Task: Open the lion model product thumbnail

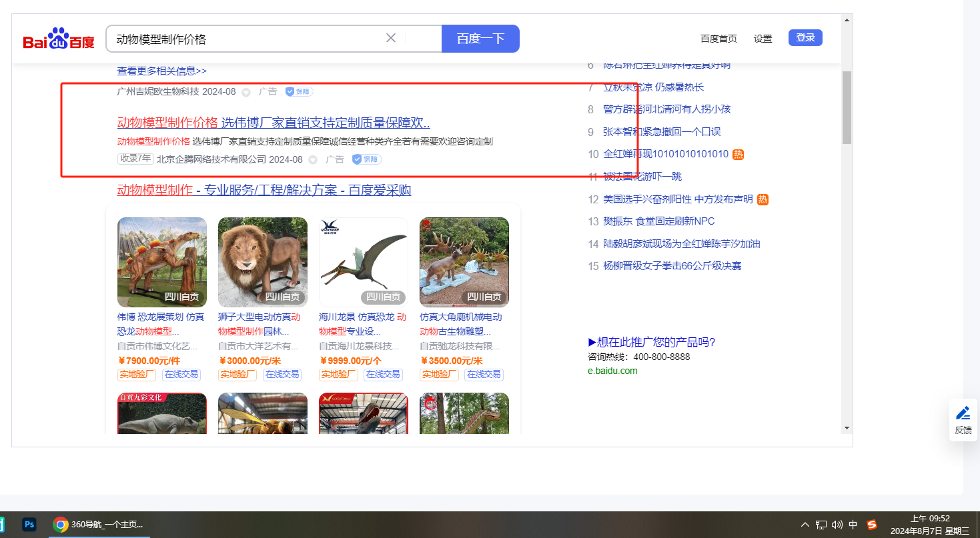Action: point(263,262)
